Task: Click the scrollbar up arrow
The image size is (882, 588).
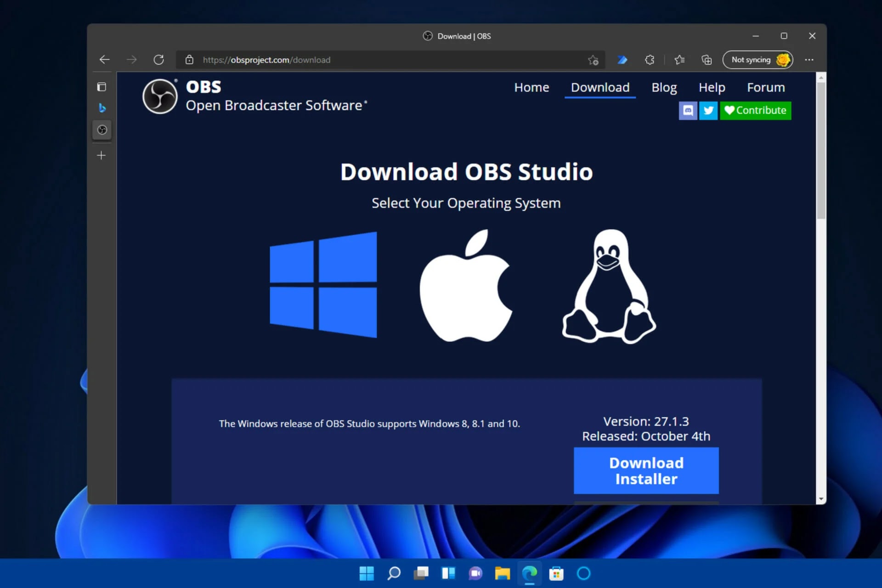Action: (821, 78)
